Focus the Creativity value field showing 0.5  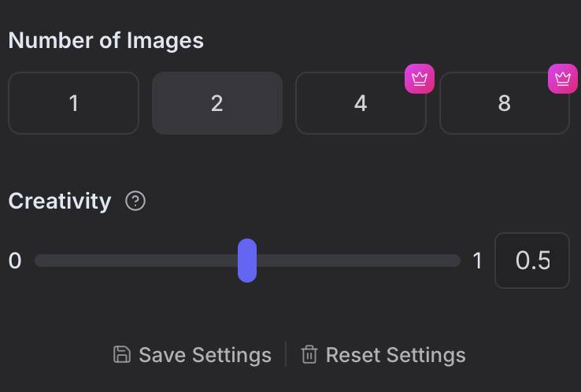coord(532,261)
